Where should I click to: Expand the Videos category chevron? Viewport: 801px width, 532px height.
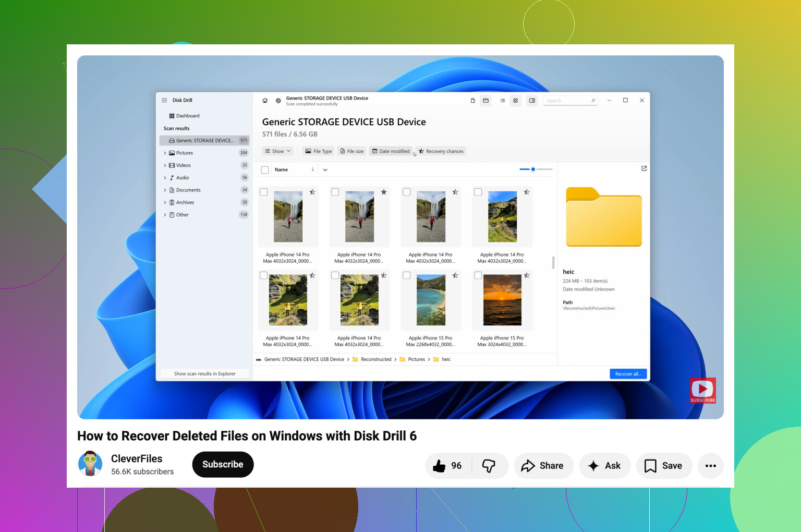tap(165, 165)
